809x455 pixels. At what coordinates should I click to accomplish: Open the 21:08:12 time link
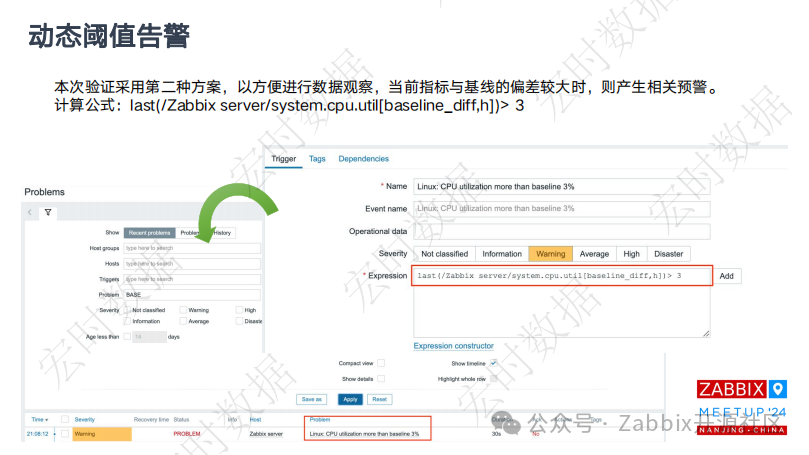pyautogui.click(x=38, y=434)
